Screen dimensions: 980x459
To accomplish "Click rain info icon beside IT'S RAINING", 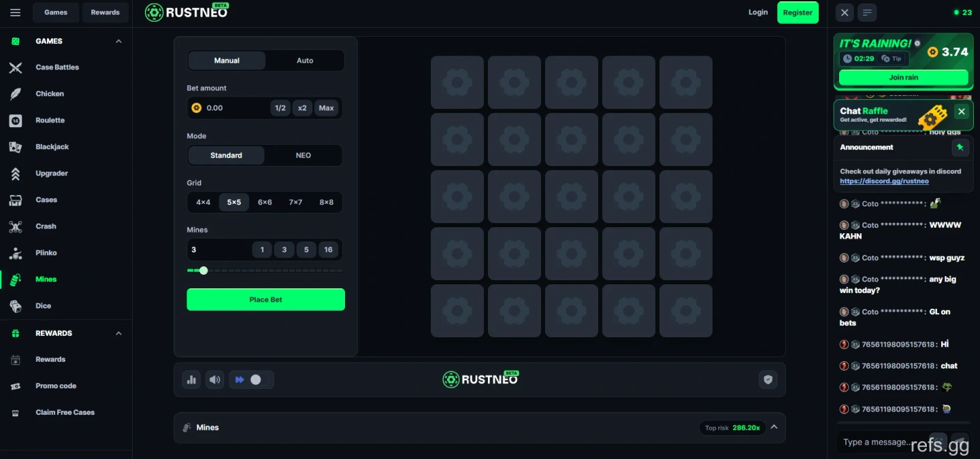I will (x=917, y=43).
